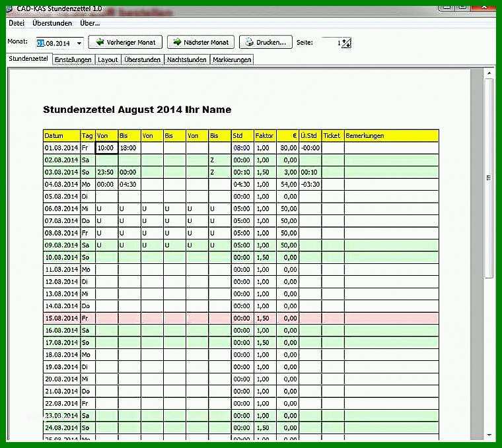This screenshot has width=502, height=448.
Task: Click the Ü.Std column header
Action: click(x=310, y=135)
